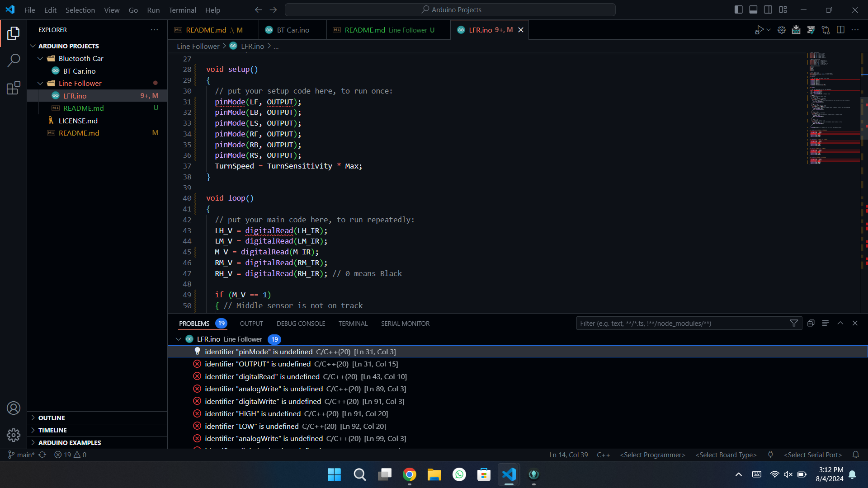The width and height of the screenshot is (868, 488).
Task: Expand the ARDUINO EXAMPLES section
Action: click(70, 443)
